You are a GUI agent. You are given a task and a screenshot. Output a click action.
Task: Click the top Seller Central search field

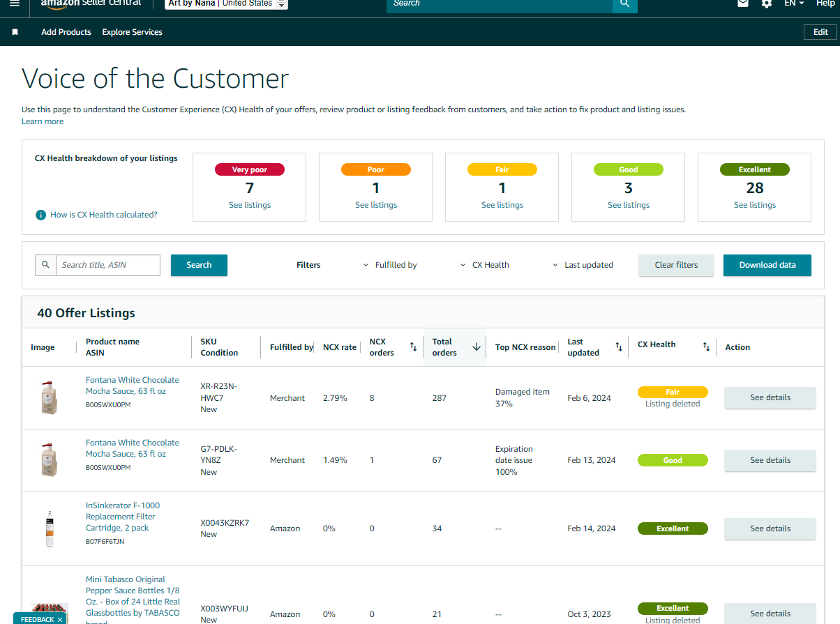tap(500, 4)
